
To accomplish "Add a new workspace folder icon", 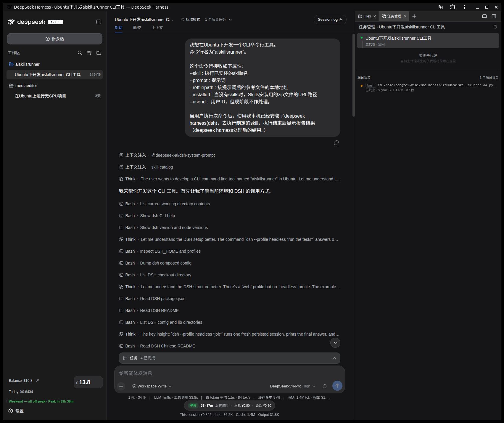I will 99,53.
